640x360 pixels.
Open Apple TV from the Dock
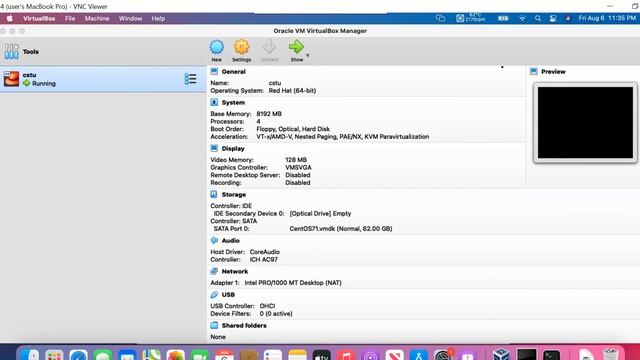click(322, 355)
